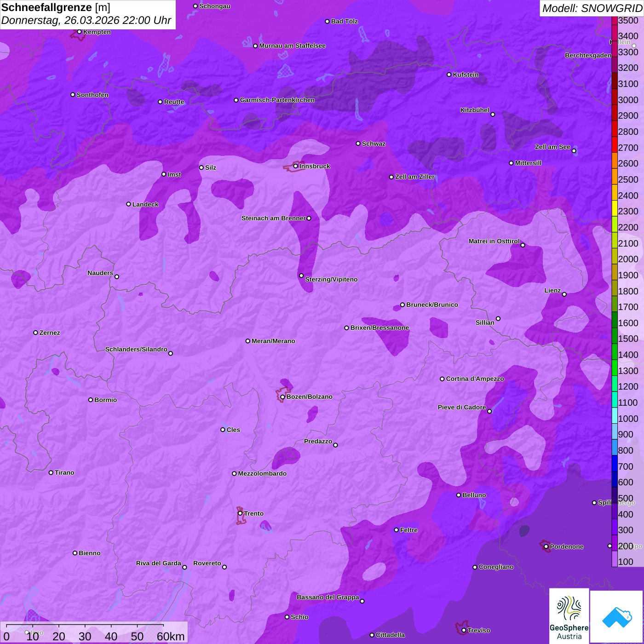Click the Rovereto label
Screen dimensions: 644x644
pyautogui.click(x=207, y=563)
